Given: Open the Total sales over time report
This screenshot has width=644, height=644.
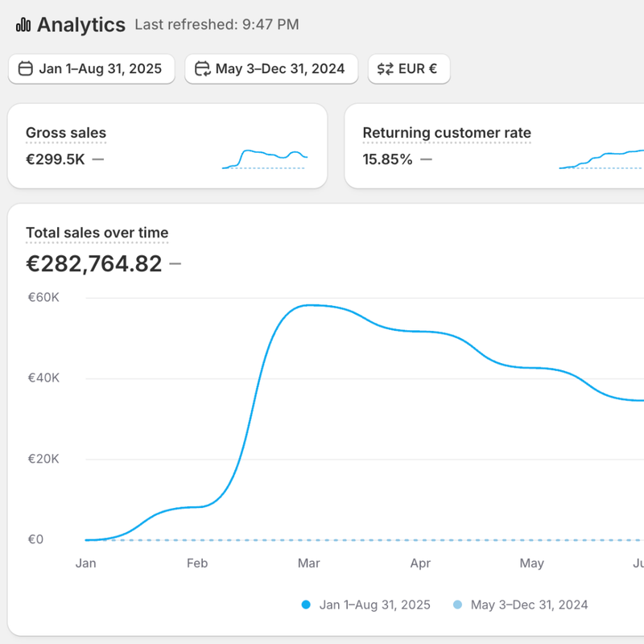Looking at the screenshot, I should coord(97,233).
